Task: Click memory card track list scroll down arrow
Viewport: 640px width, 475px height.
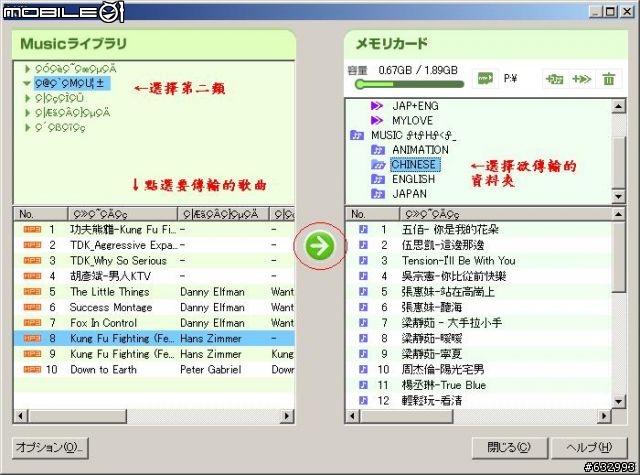Action: (x=618, y=401)
